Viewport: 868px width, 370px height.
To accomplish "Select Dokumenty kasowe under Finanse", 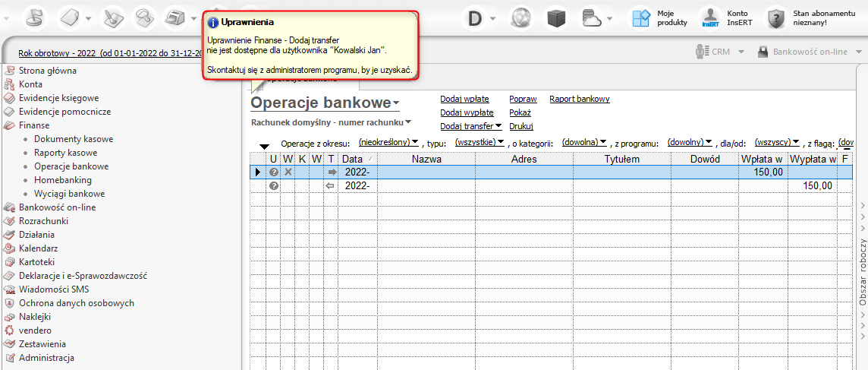I will pos(74,139).
